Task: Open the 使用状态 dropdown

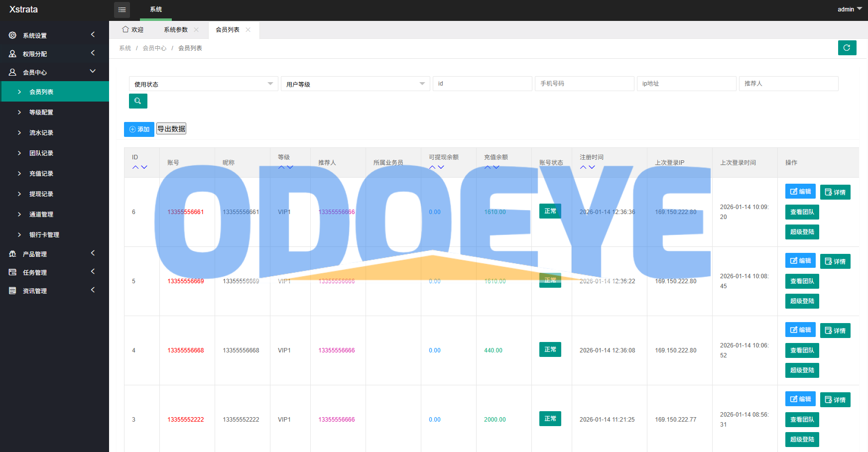Action: point(203,84)
